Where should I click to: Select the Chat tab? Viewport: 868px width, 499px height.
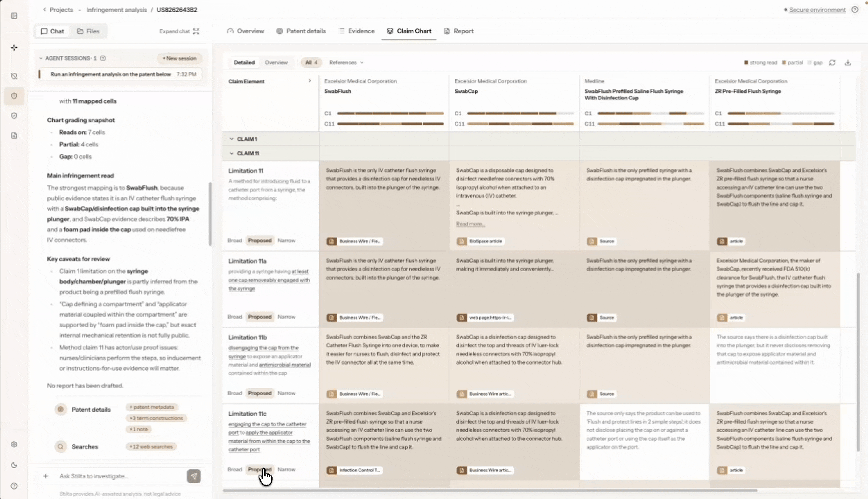click(x=52, y=32)
